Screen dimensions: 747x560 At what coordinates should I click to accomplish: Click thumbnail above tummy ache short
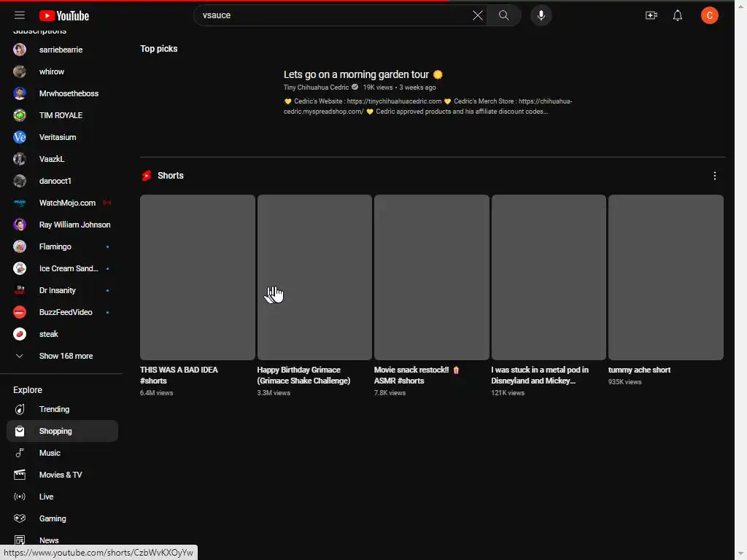click(x=665, y=277)
